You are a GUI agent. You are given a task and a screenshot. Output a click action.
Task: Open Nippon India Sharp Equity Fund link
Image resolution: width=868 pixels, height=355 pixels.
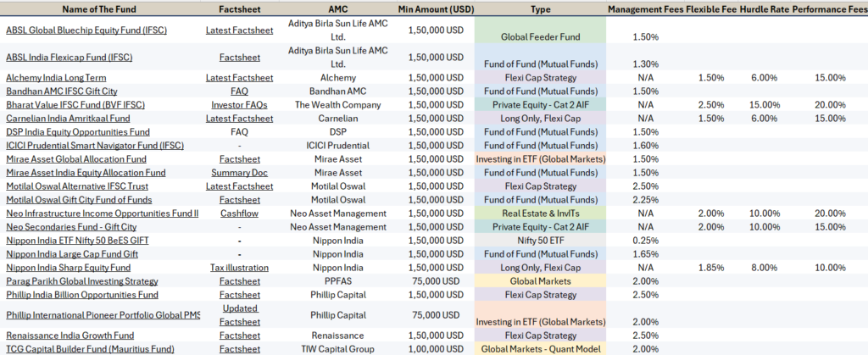[68, 268]
